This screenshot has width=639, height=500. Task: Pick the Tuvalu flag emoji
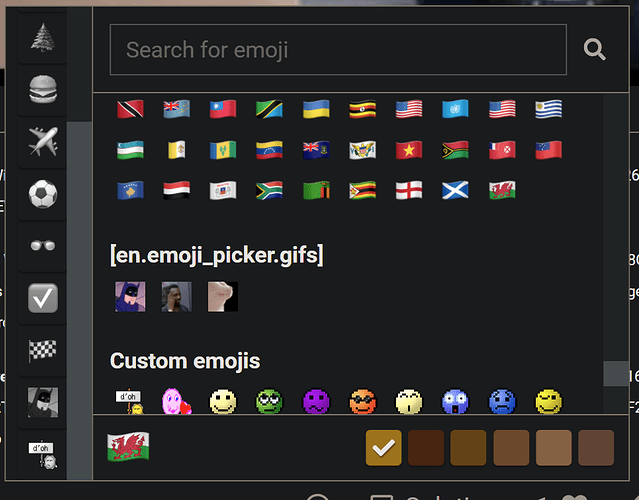coord(176,109)
